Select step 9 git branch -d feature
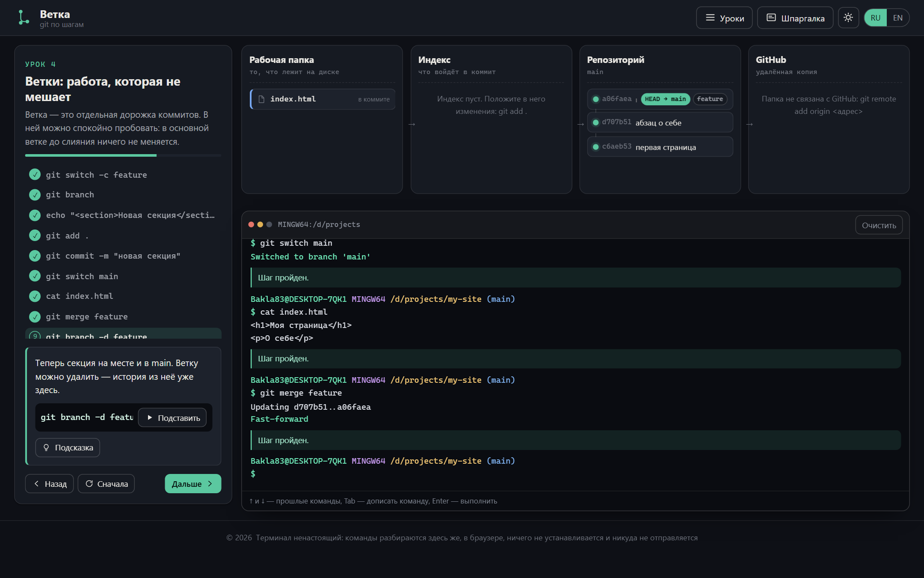The image size is (924, 578). pyautogui.click(x=123, y=334)
